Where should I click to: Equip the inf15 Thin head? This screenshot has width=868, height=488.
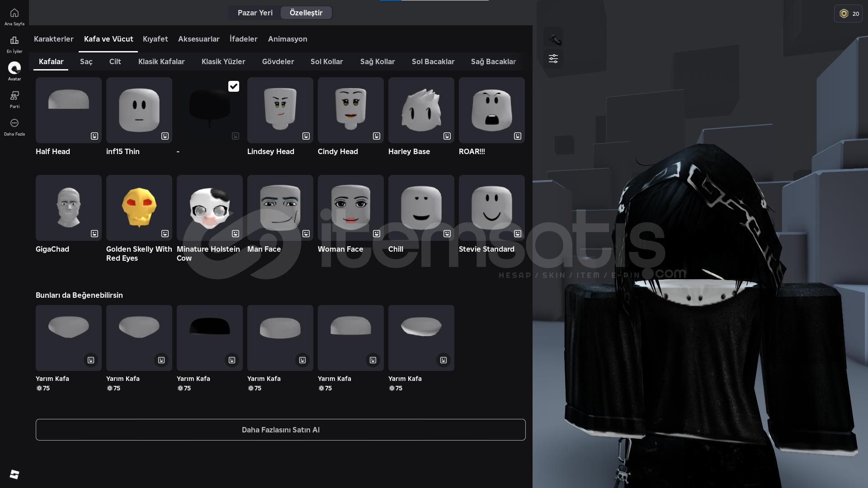pyautogui.click(x=139, y=110)
